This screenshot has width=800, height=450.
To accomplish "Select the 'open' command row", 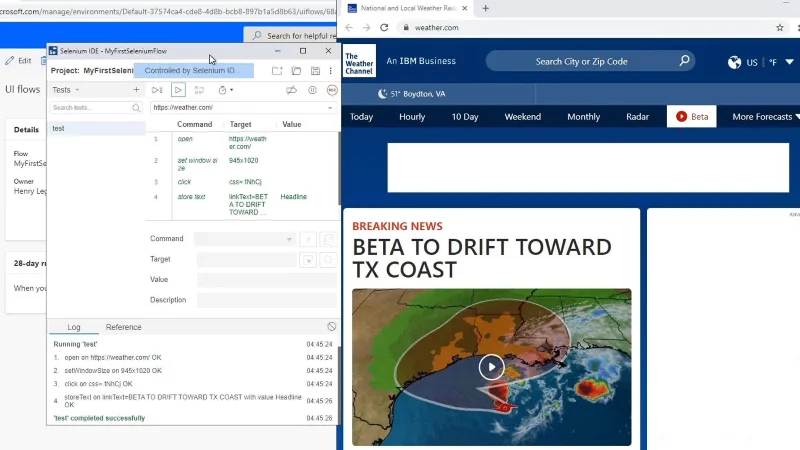I will 242,143.
